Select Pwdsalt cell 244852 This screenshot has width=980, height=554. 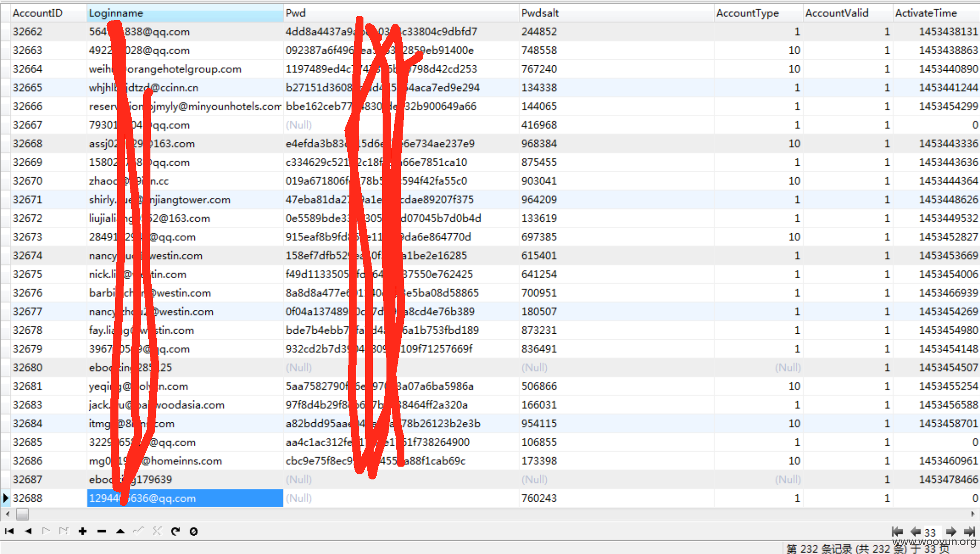pos(616,32)
